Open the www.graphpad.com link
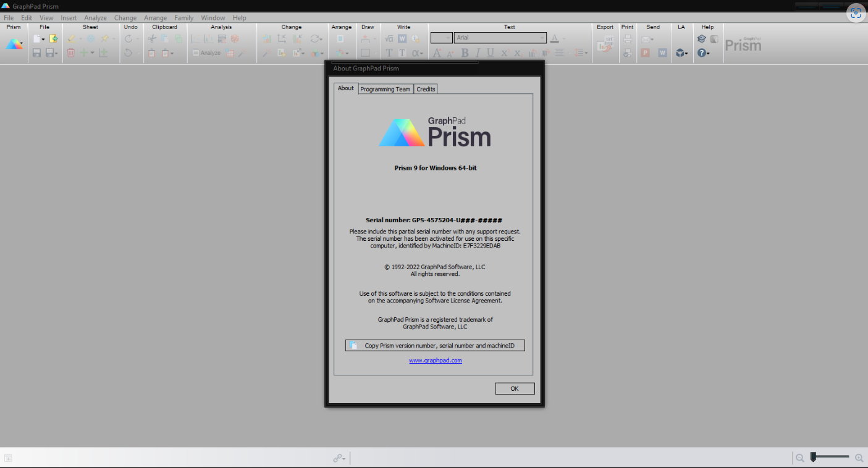868x468 pixels. (x=436, y=361)
